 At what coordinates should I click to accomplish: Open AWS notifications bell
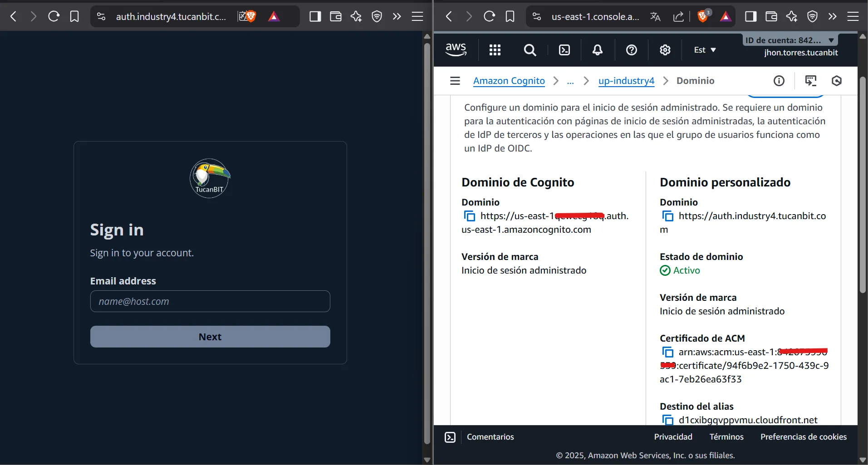coord(598,50)
